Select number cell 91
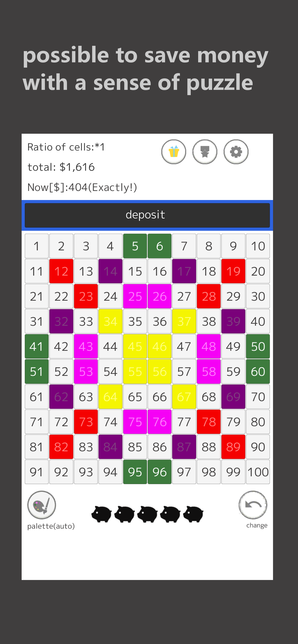Image resolution: width=298 pixels, height=644 pixels. pyautogui.click(x=36, y=472)
